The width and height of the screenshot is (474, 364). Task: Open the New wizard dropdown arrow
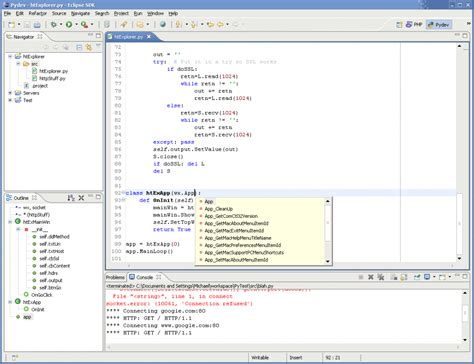(x=19, y=25)
